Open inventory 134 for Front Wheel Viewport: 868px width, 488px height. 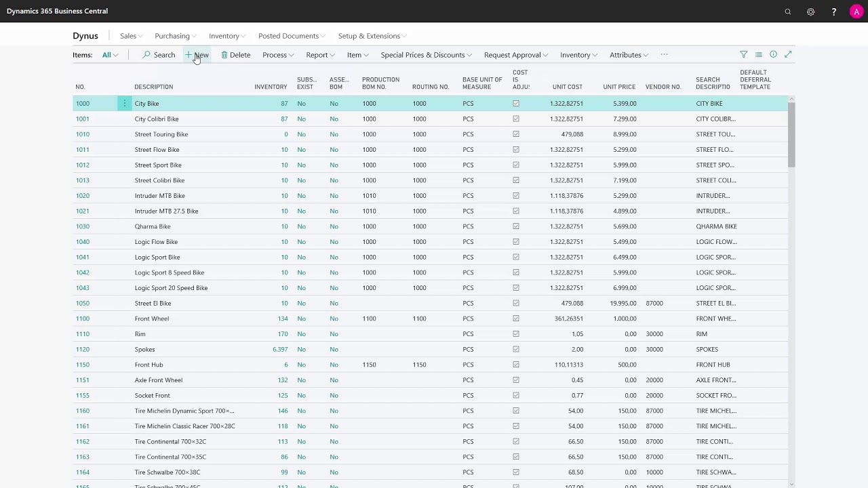pyautogui.click(x=283, y=319)
